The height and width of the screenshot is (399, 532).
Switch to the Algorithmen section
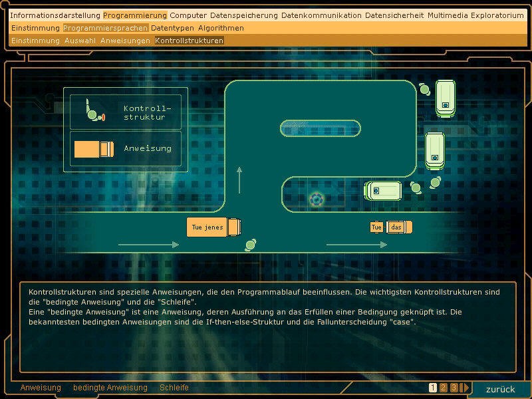pos(221,28)
